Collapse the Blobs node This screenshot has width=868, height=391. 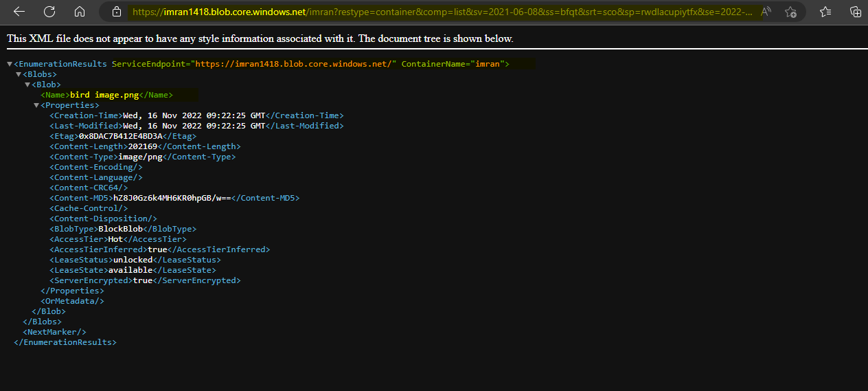click(x=19, y=74)
